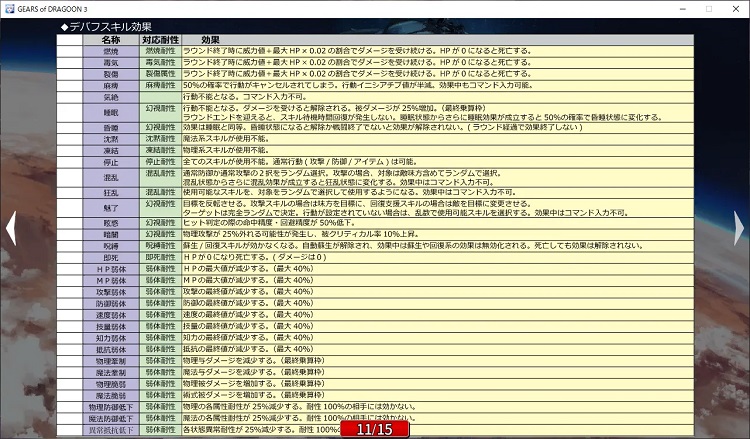
Task: Select the 凍結 name cell
Action: click(x=111, y=151)
